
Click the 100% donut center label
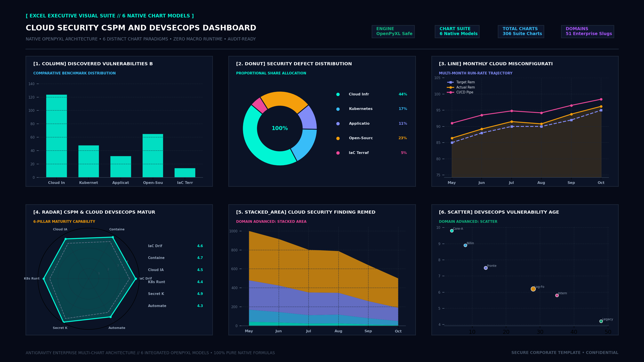(x=280, y=128)
